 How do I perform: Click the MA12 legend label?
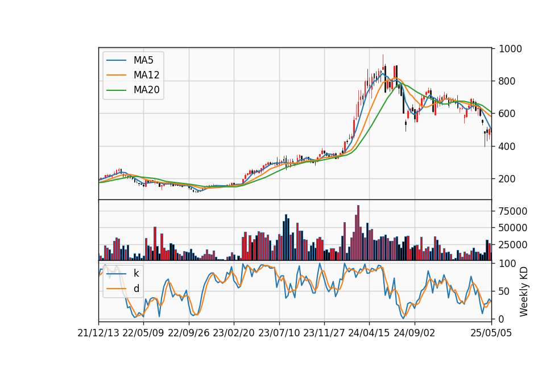click(x=146, y=75)
